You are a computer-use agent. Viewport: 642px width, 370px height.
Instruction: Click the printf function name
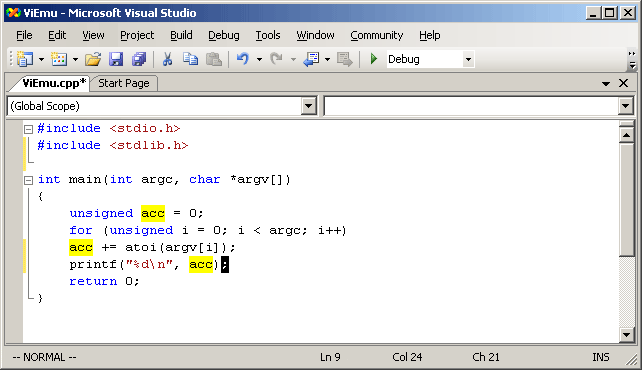[93, 264]
